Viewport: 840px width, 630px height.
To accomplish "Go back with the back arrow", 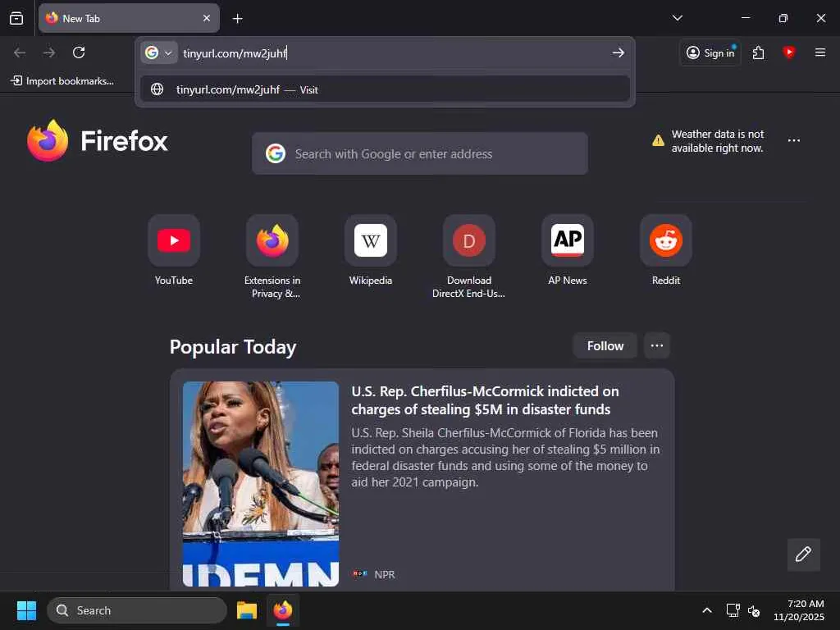I will (20, 52).
